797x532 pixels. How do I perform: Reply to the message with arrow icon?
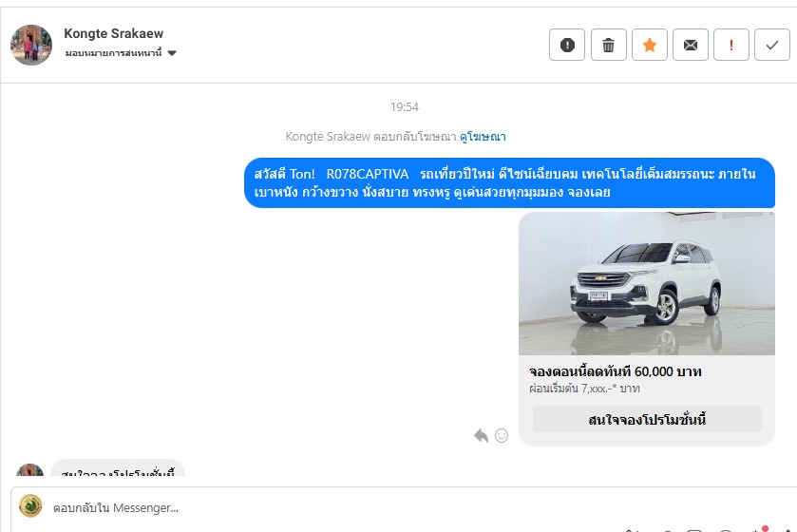[x=481, y=435]
